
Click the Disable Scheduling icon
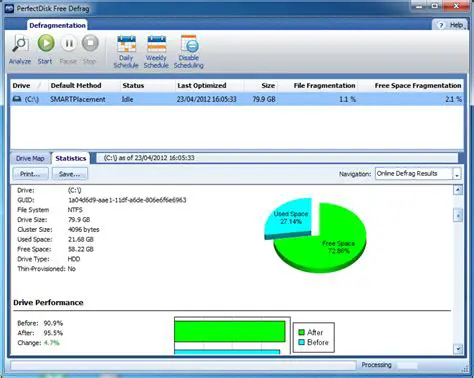(x=189, y=44)
